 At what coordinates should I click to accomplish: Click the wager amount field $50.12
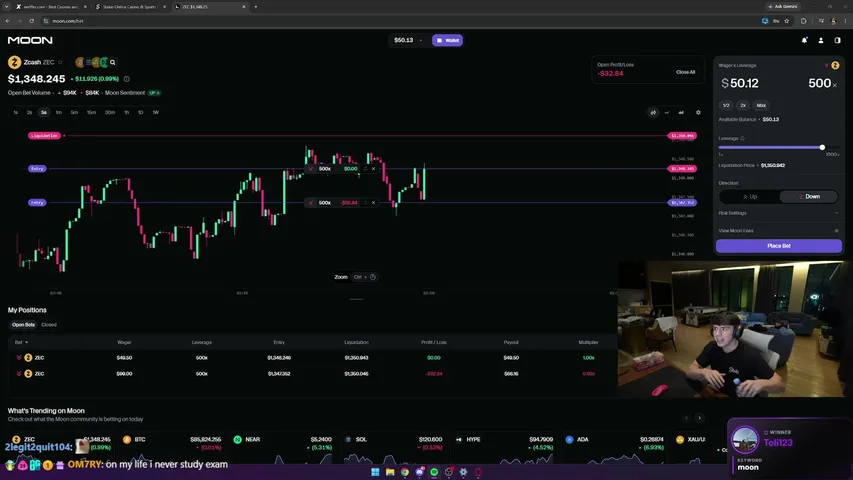tap(740, 83)
